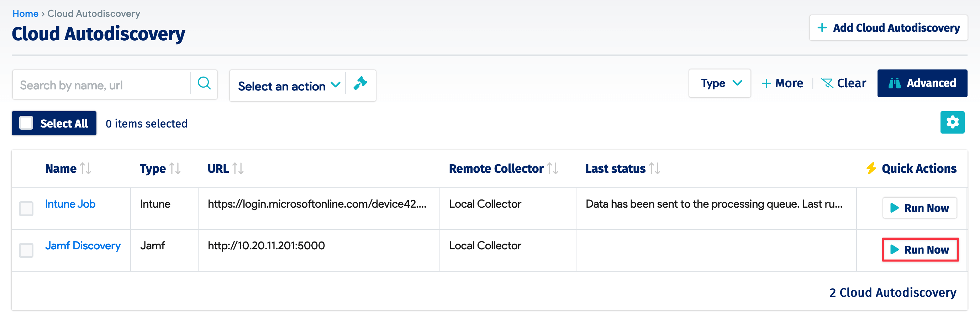Check the Select All checkbox
The height and width of the screenshot is (322, 980).
pos(26,123)
